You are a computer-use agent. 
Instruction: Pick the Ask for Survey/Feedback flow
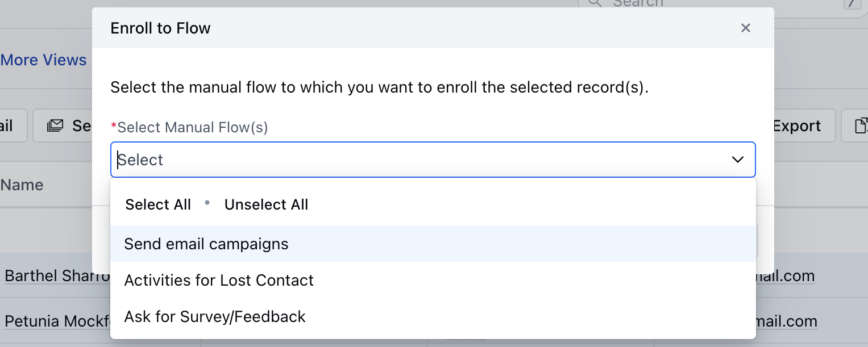click(x=215, y=316)
